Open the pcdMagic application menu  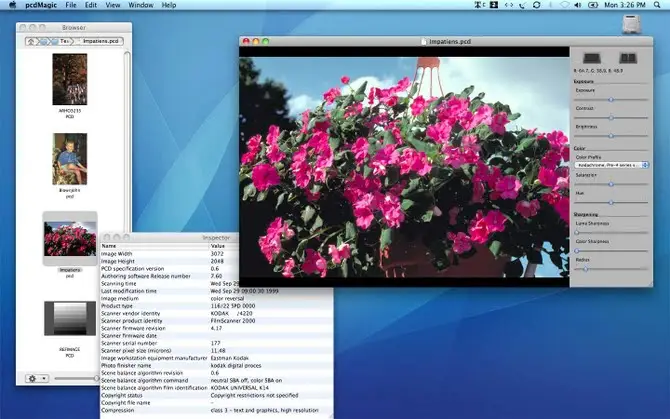pos(41,5)
